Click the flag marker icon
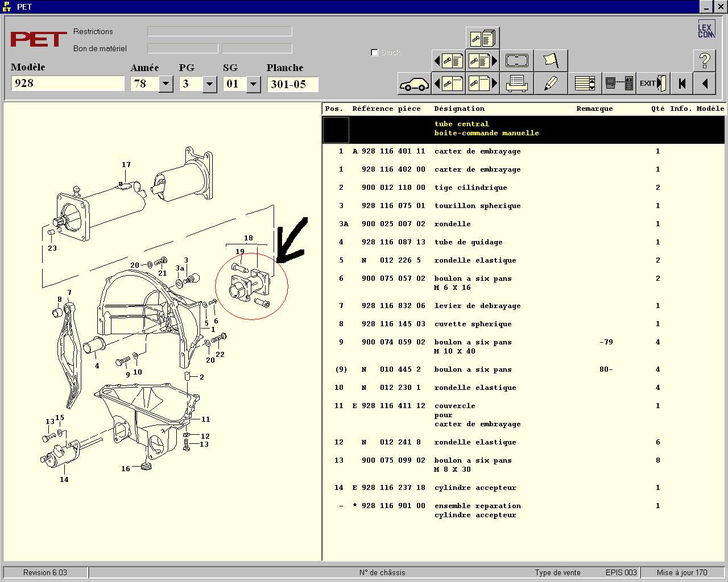This screenshot has height=582, width=728. tap(551, 60)
